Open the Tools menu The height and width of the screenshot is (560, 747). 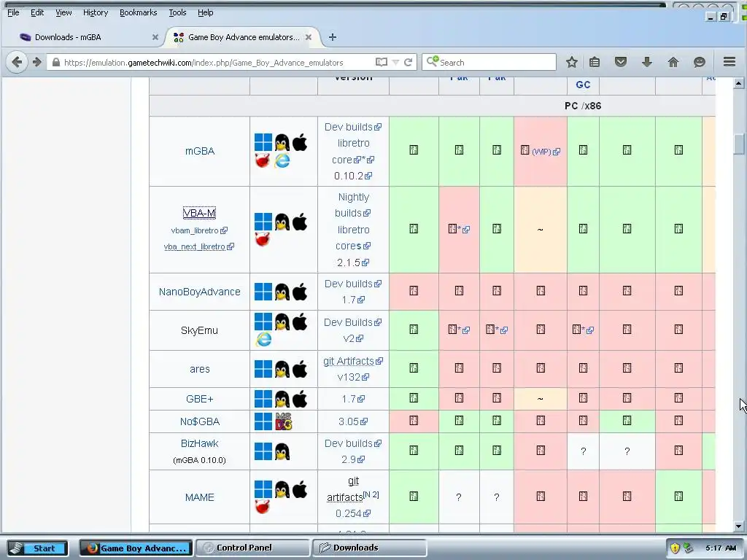tap(177, 13)
